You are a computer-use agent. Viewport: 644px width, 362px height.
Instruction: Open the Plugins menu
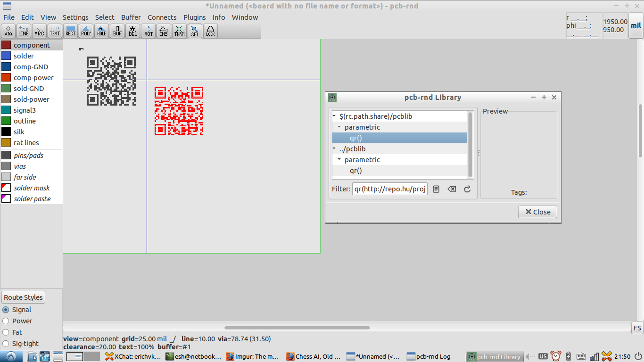click(194, 17)
